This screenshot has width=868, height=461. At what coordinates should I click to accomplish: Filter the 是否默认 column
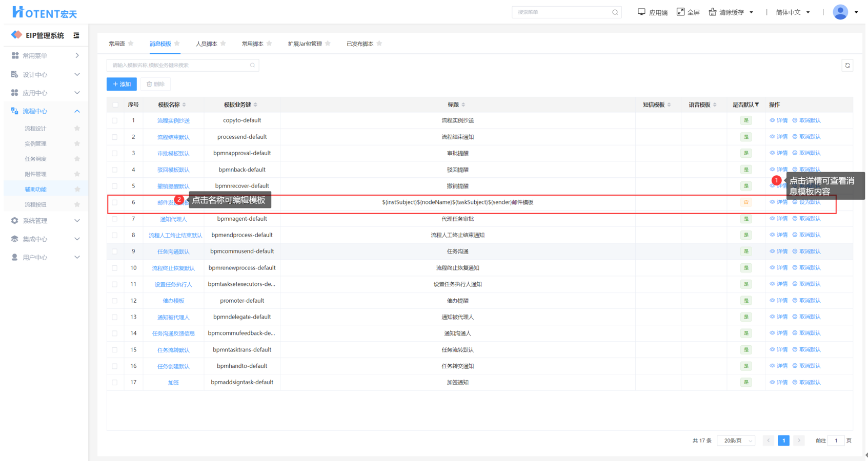757,104
